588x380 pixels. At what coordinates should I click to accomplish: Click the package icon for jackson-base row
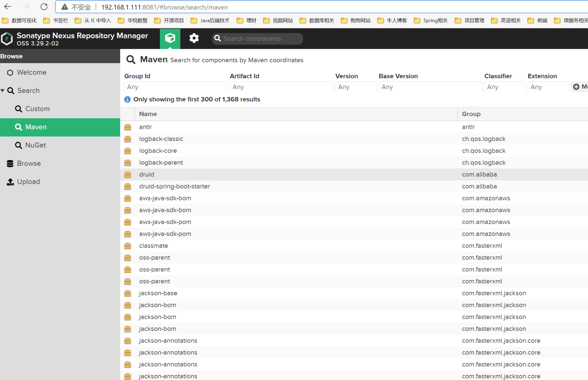[x=128, y=294]
